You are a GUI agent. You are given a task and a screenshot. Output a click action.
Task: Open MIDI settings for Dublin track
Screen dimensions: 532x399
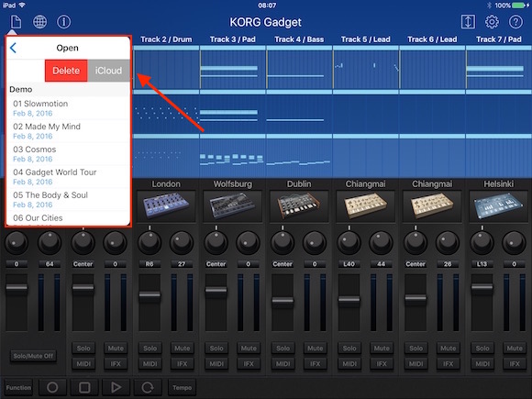point(283,364)
